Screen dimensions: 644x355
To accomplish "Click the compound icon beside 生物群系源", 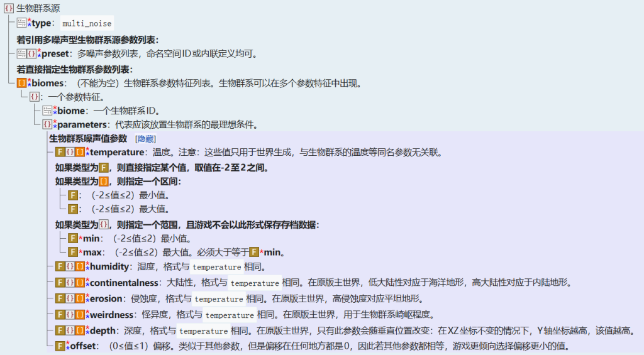I will [x=9, y=8].
